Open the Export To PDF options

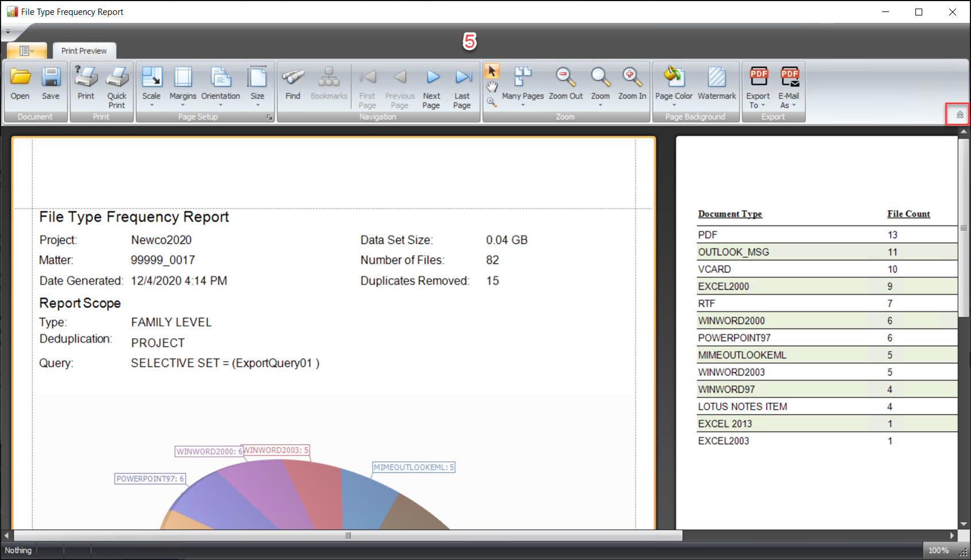pos(758,87)
